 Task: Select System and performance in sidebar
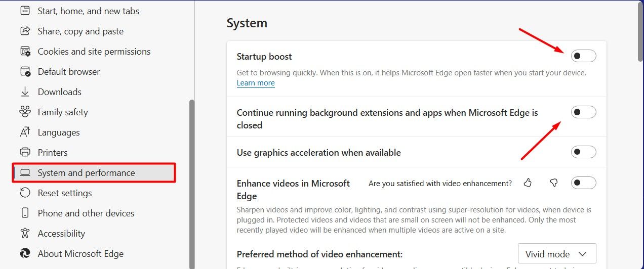tap(94, 173)
